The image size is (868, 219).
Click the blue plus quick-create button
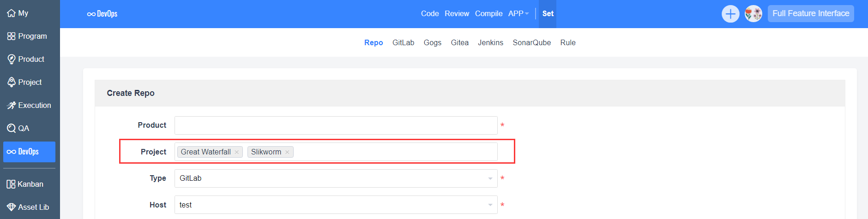(730, 14)
